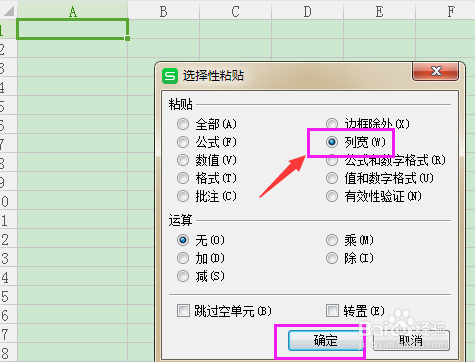Choose 公式和数字格式(R) option
This screenshot has height=362, width=475.
click(332, 160)
